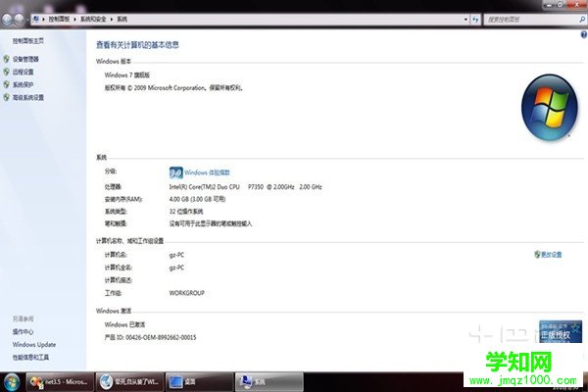Click the refresh button beside address bar
This screenshot has height=392, width=588.
tap(475, 20)
